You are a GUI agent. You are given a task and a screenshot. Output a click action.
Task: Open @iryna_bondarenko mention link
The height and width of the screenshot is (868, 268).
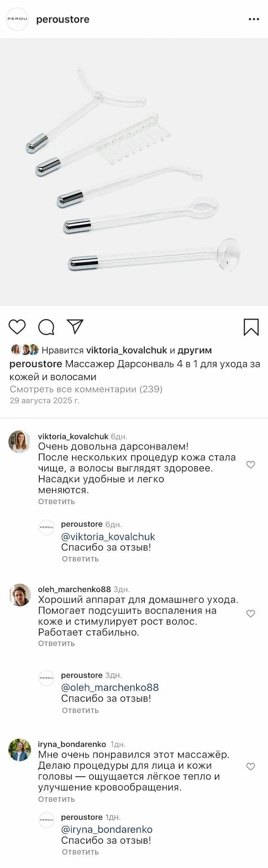107,829
